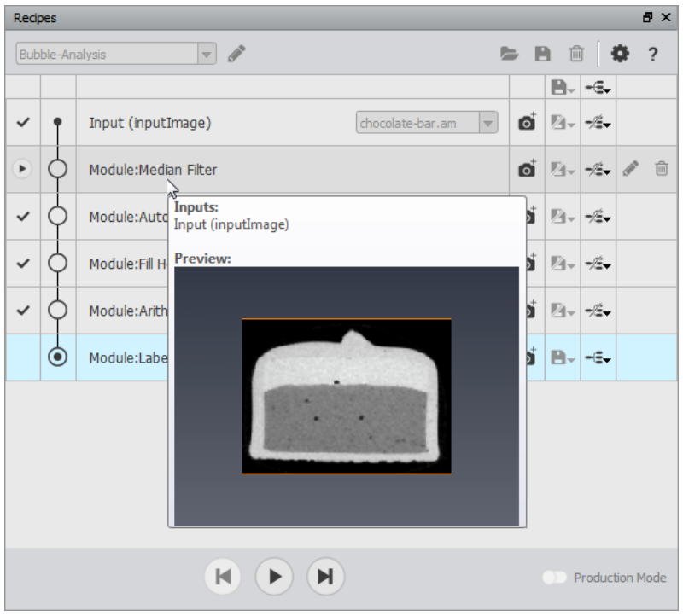
Task: Open the header column save options dropdown
Action: pos(563,87)
